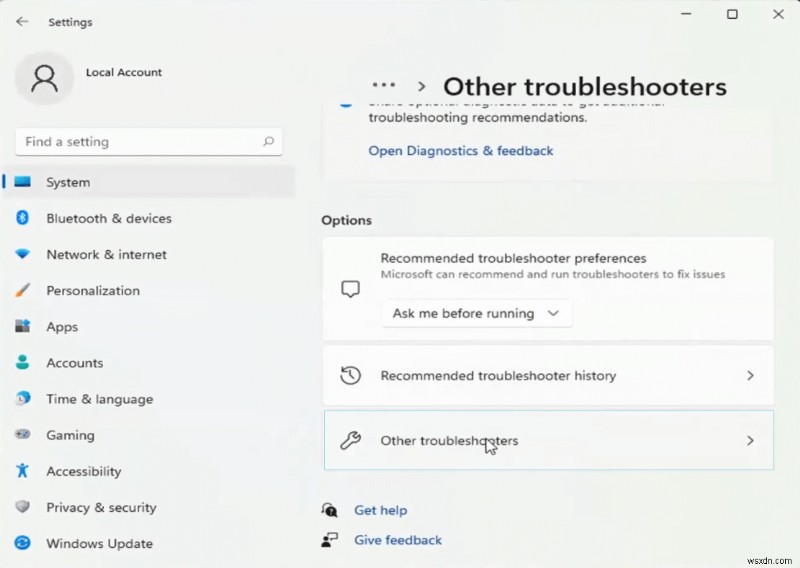
Task: Click the Accounts person icon
Action: [22, 362]
